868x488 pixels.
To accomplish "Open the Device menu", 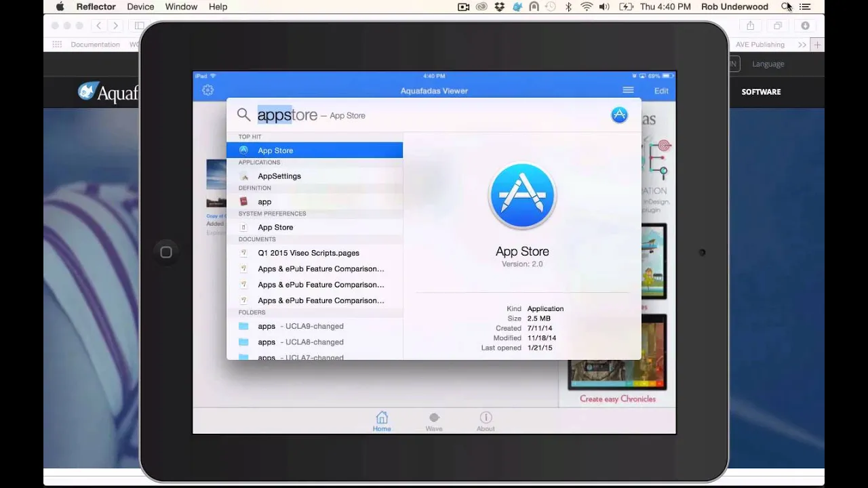I will (140, 7).
